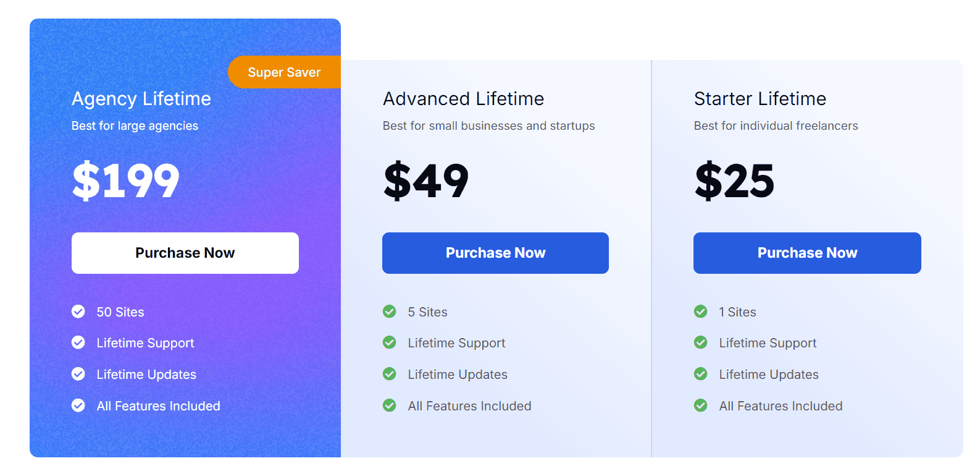The image size is (980, 466).
Task: Click the checkmark beside Lifetime Updates on Agency card
Action: pyautogui.click(x=78, y=374)
